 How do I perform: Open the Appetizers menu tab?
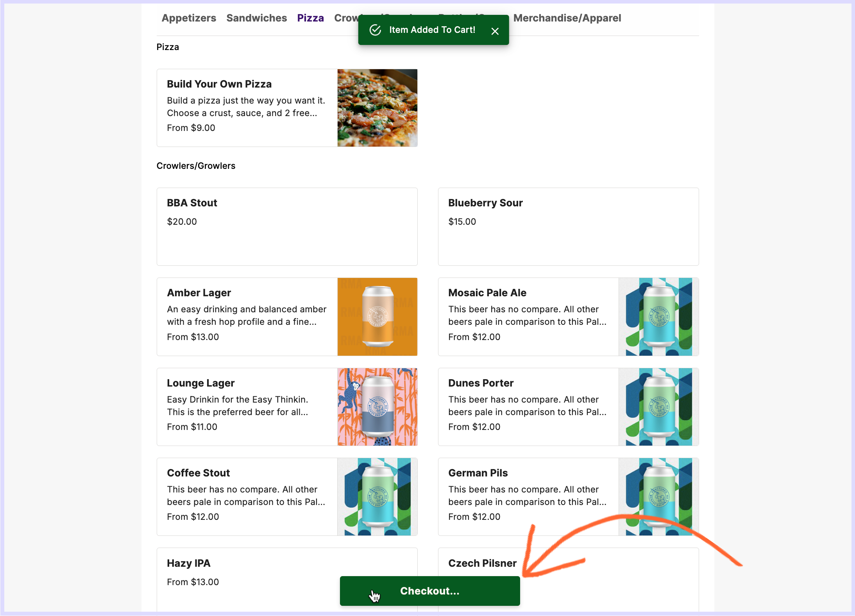coord(189,18)
